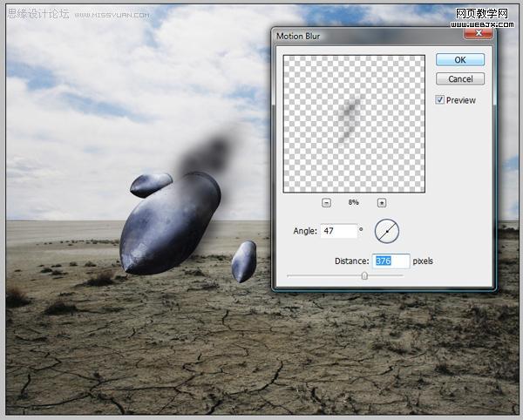Viewport: 523px width, 420px height.
Task: Open the www.missyuan.com watermark link
Action: click(112, 15)
